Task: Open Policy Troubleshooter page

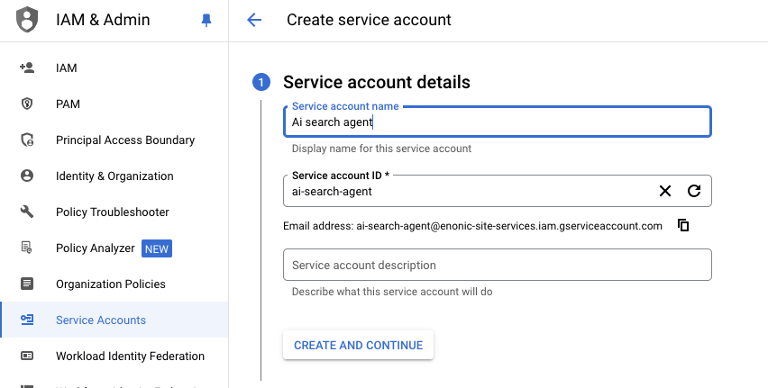Action: 114,212
